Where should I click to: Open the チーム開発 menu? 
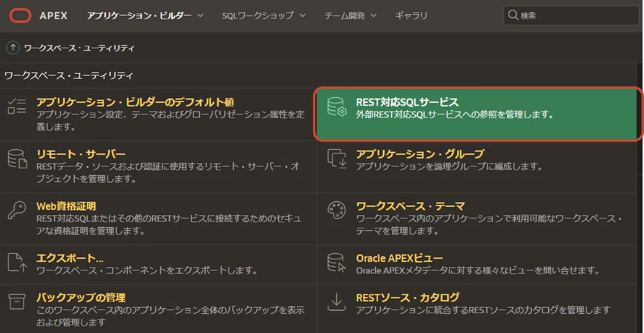[345, 15]
